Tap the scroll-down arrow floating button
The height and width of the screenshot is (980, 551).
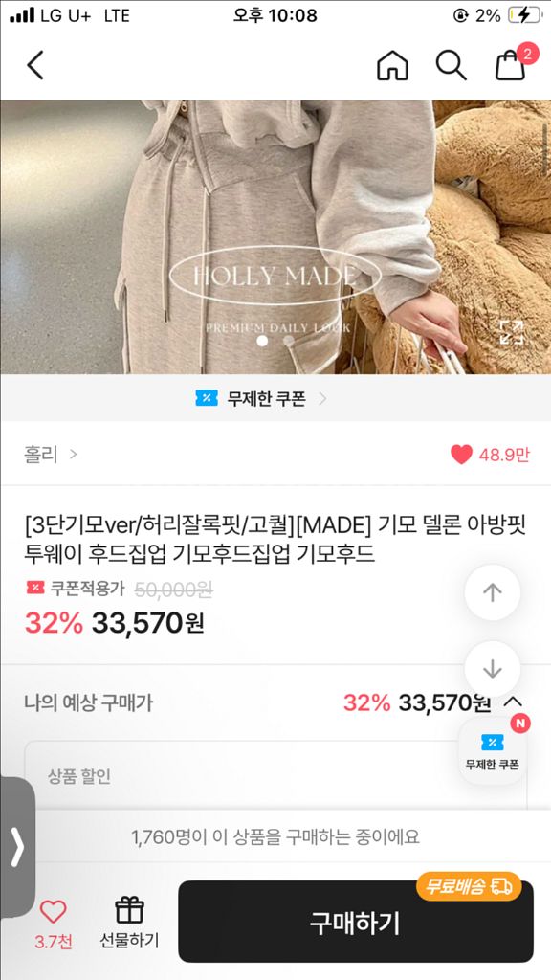click(x=493, y=669)
